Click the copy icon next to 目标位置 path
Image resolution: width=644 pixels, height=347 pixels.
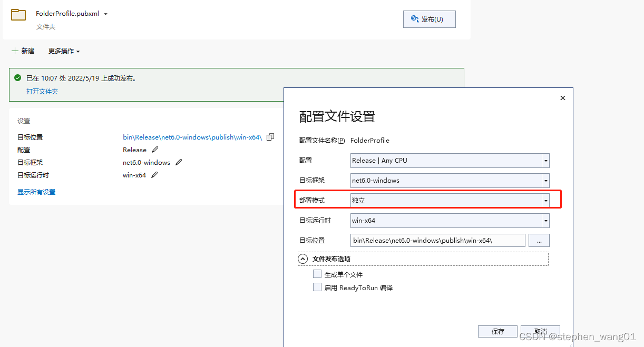270,137
